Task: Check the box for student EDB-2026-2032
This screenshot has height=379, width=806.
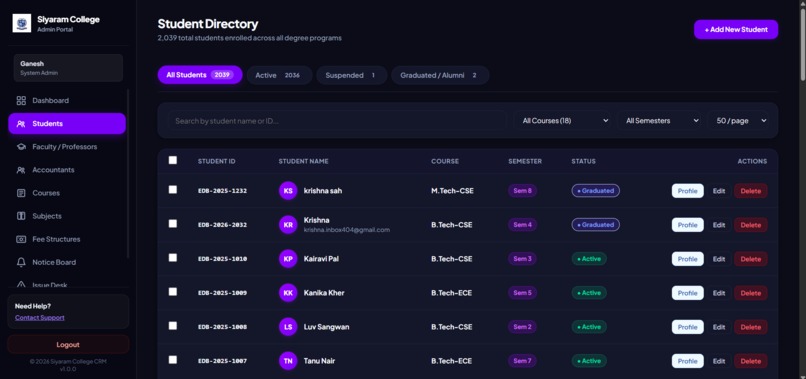Action: [x=173, y=224]
